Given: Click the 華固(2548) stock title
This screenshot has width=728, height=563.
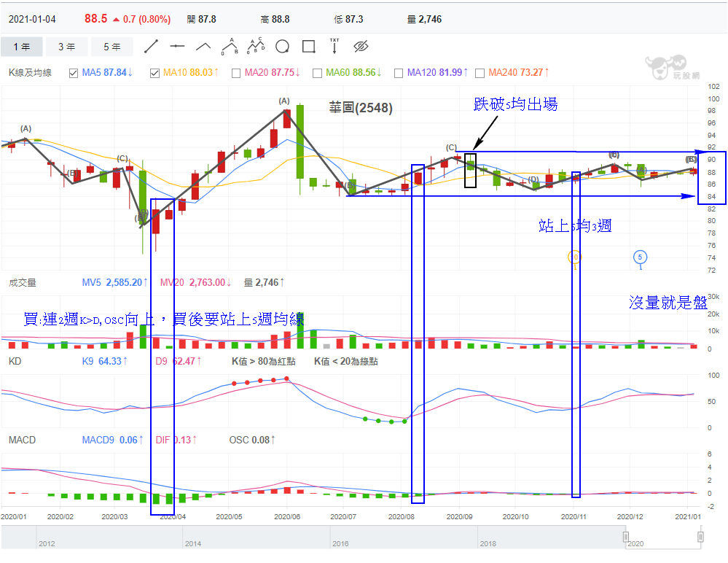Looking at the screenshot, I should pos(361,108).
